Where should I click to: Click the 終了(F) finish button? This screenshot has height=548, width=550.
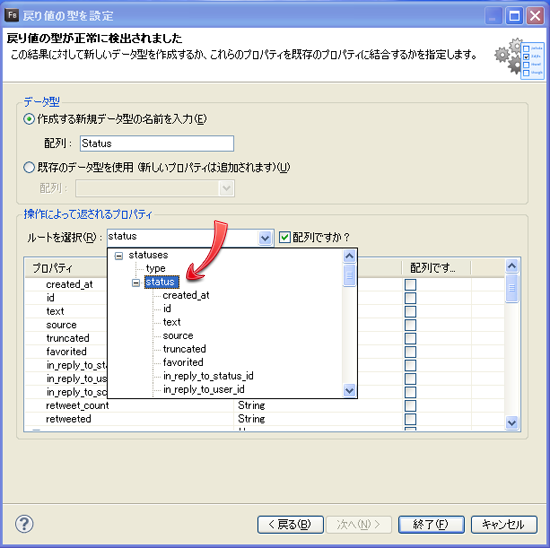(431, 524)
